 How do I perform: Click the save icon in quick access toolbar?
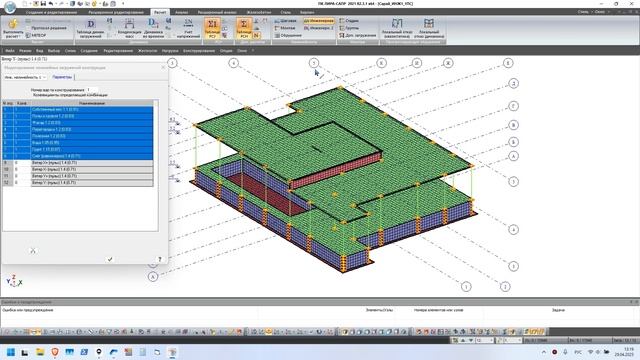pos(43,4)
